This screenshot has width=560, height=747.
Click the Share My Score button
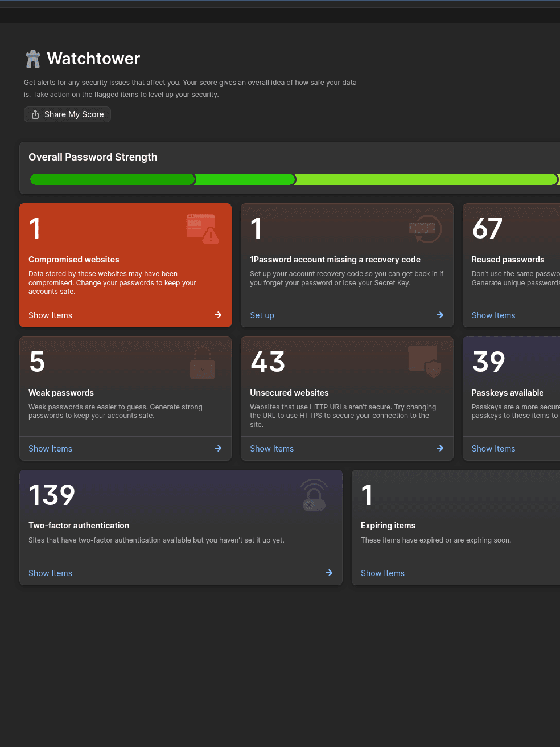coord(67,114)
